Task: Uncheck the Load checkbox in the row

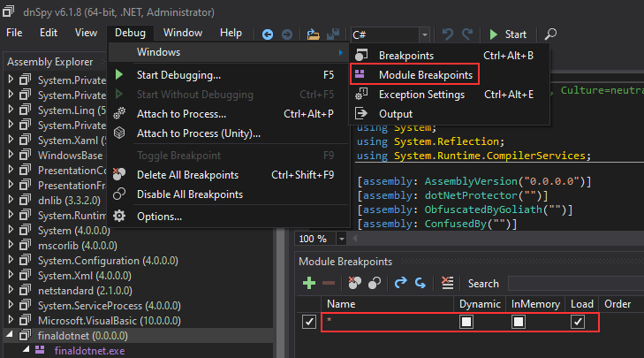Action: tap(577, 323)
